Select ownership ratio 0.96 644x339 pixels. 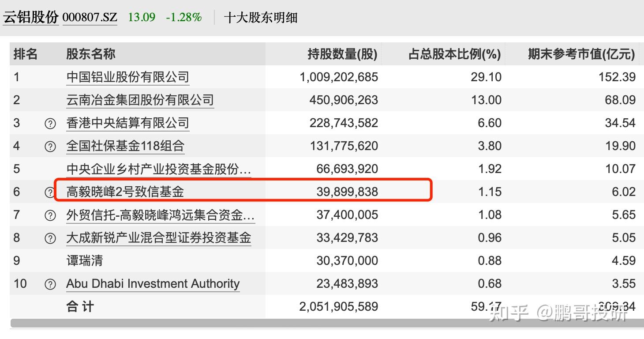pyautogui.click(x=490, y=238)
